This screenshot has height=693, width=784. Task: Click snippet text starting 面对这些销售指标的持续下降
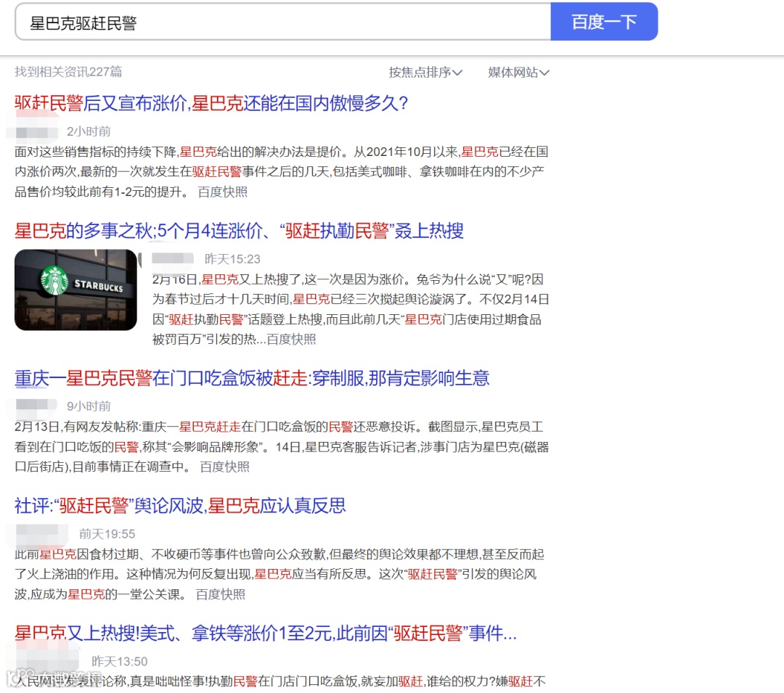281,171
